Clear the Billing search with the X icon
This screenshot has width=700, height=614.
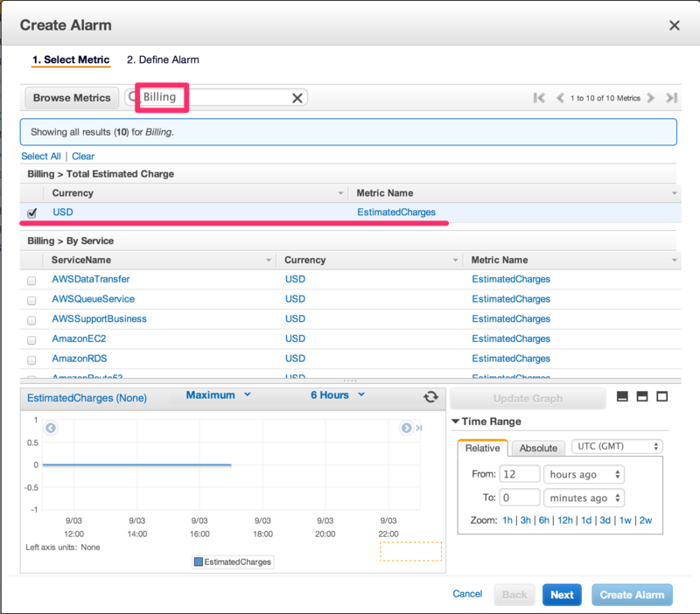click(x=297, y=98)
